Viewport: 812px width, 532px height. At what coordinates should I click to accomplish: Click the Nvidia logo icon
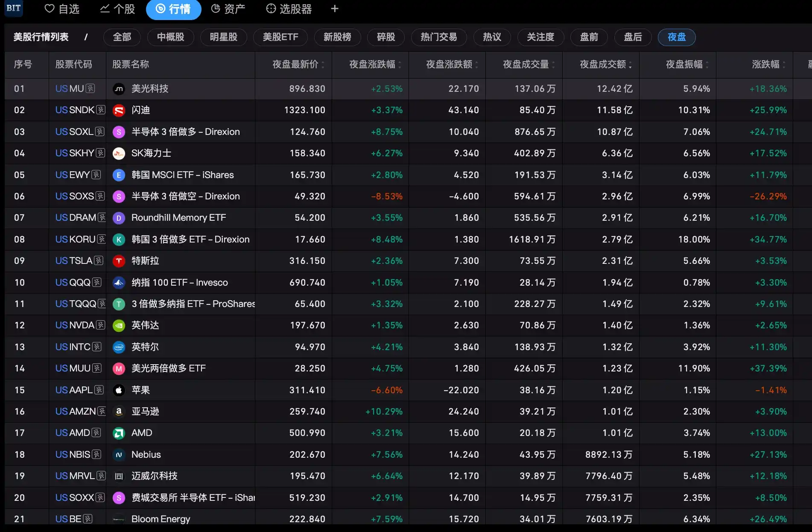tap(119, 325)
